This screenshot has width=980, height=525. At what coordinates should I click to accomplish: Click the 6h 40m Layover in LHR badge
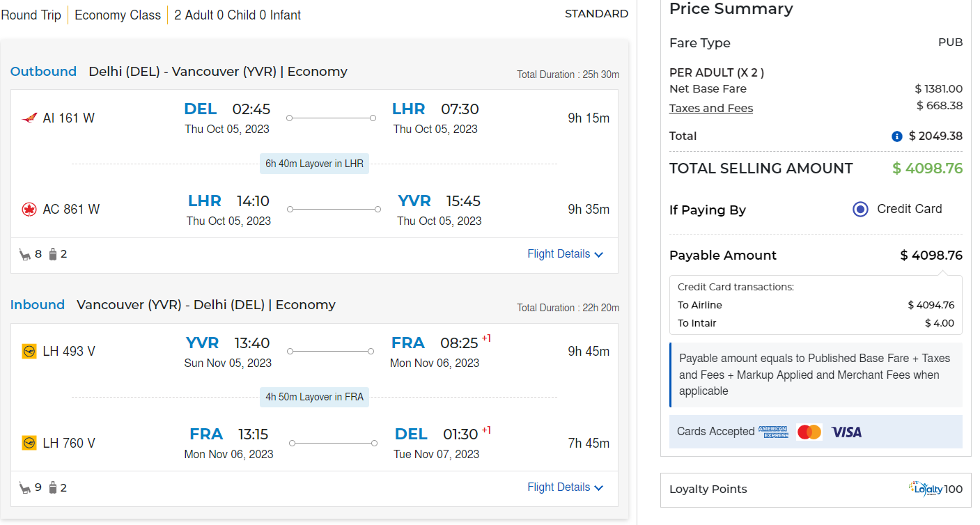[x=314, y=164]
